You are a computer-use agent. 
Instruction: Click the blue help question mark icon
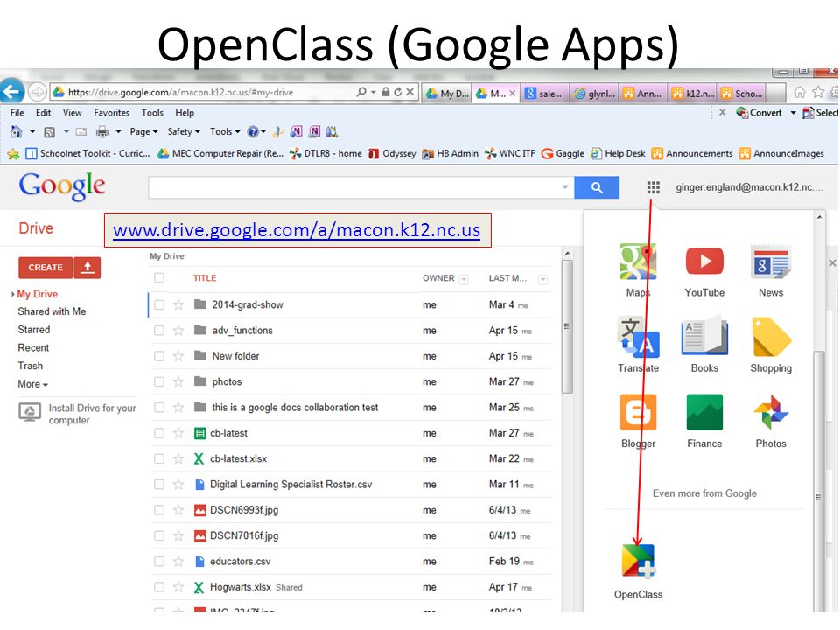253,132
